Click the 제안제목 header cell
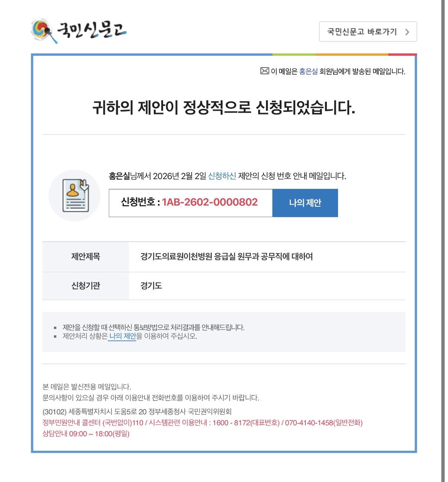This screenshot has width=448, height=482. tap(85, 257)
